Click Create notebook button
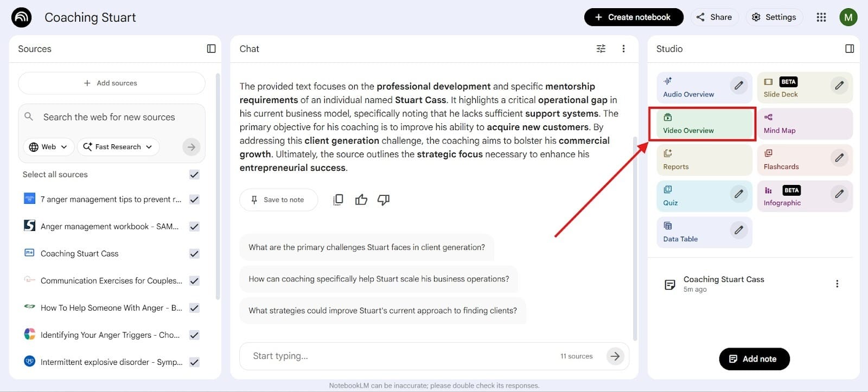 pyautogui.click(x=633, y=17)
